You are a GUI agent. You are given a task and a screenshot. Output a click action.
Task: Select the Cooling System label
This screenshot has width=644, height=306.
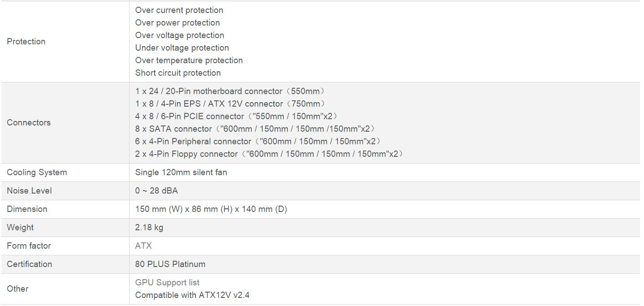[x=37, y=172]
